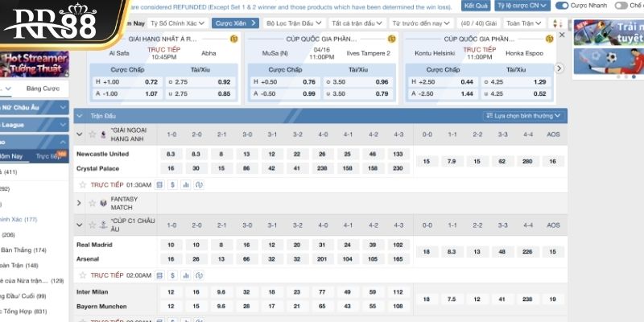Bet Kontu Helsinki over 4.25 odds 1.29
Screen dimensions: 644x322
click(515, 82)
